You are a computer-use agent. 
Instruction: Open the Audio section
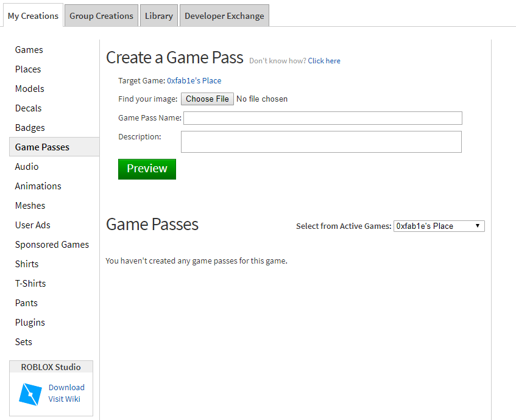click(x=27, y=166)
